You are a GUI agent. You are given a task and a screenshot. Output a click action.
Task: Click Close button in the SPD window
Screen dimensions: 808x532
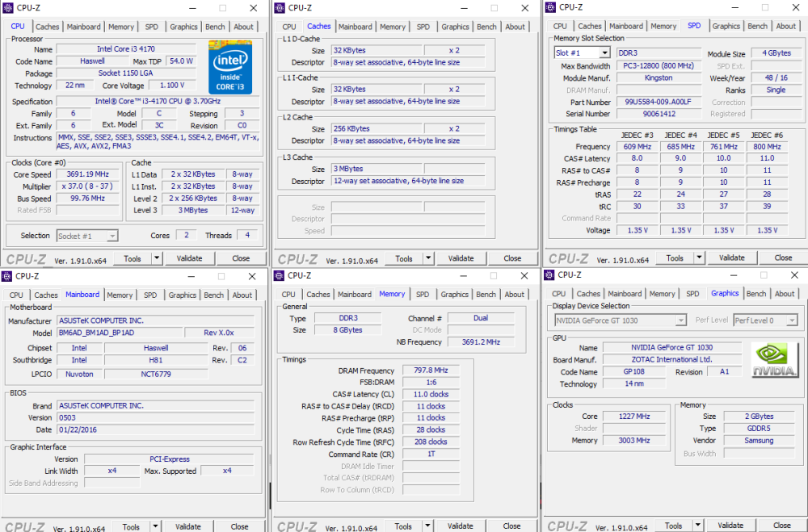(x=783, y=258)
